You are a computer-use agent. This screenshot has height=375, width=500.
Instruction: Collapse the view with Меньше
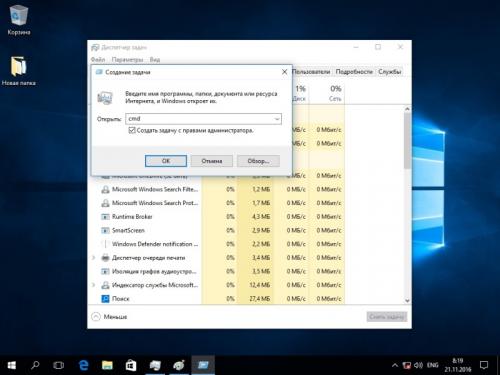tap(109, 317)
